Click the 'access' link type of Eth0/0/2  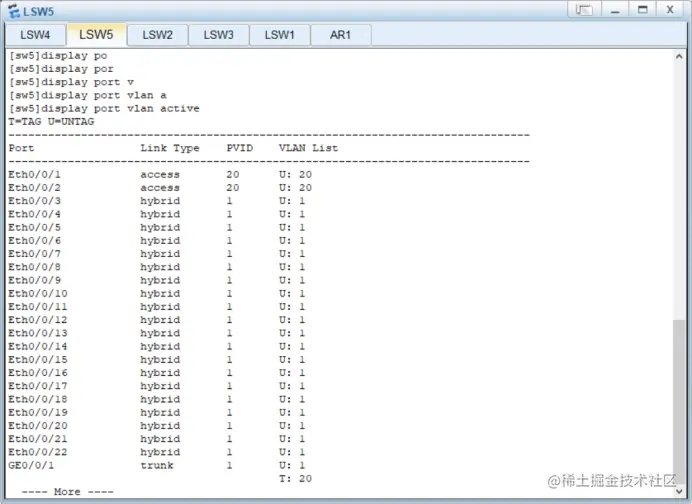pyautogui.click(x=160, y=188)
